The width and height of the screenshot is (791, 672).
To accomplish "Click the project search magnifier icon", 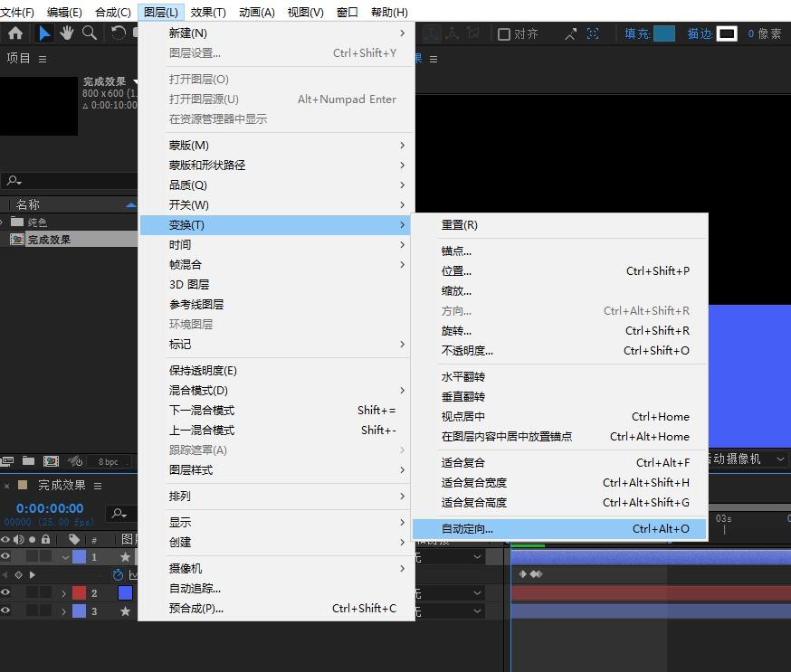I will (14, 180).
